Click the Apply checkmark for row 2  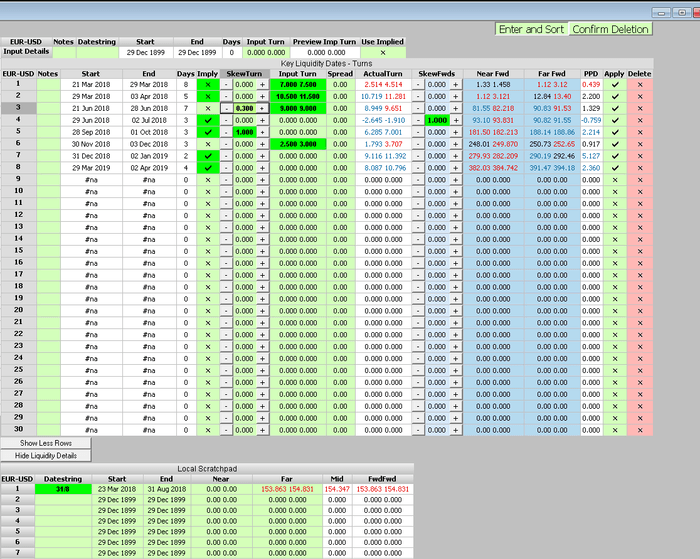tap(615, 96)
